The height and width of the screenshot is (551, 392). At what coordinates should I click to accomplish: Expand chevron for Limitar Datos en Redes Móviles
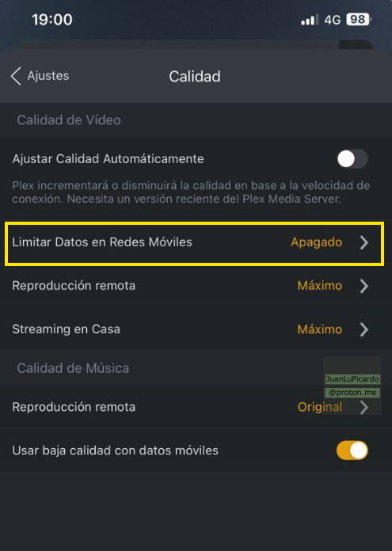click(364, 242)
